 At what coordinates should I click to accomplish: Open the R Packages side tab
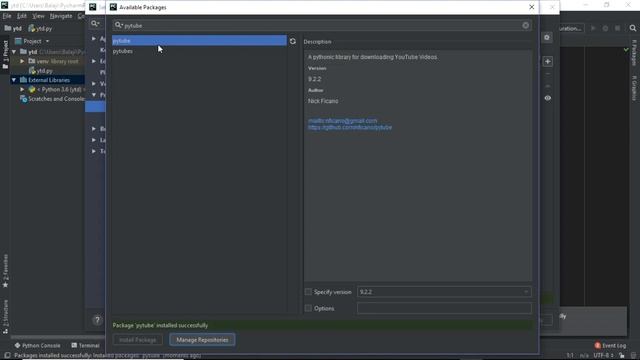pyautogui.click(x=634, y=53)
